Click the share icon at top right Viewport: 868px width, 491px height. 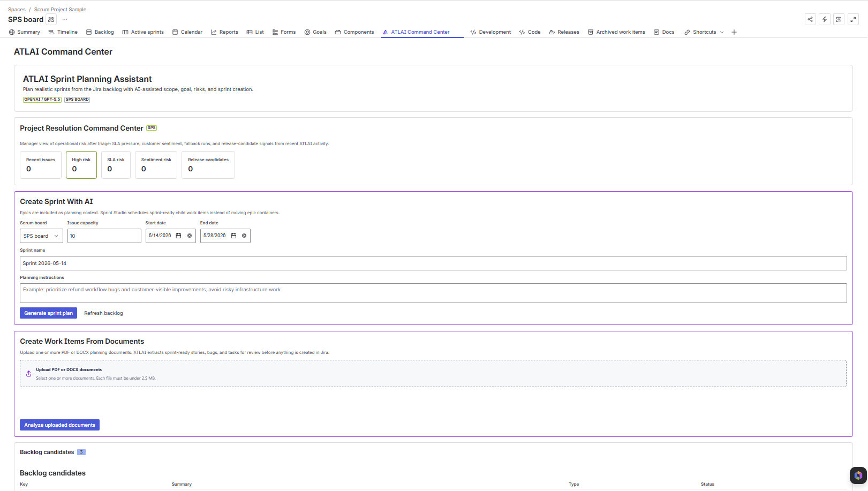[x=810, y=19]
